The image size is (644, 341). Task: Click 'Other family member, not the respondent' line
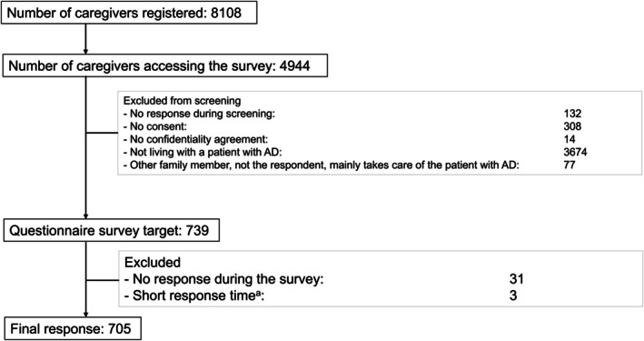tap(322, 165)
